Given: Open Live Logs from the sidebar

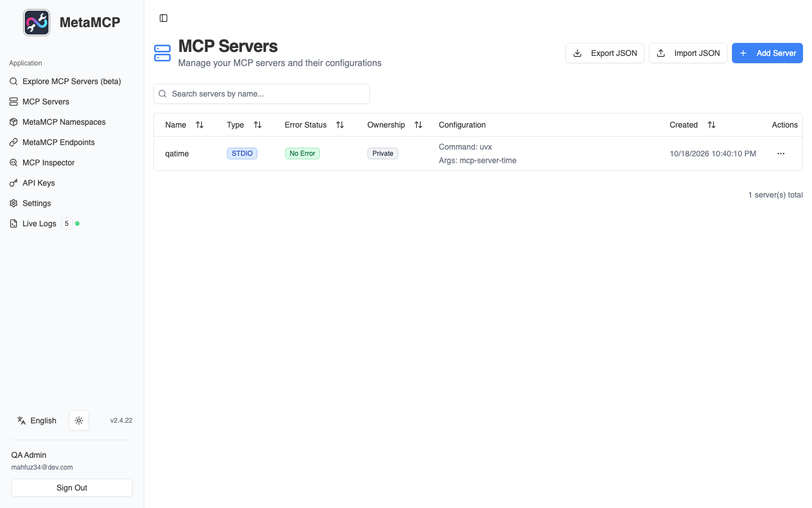Looking at the screenshot, I should pos(72,224).
